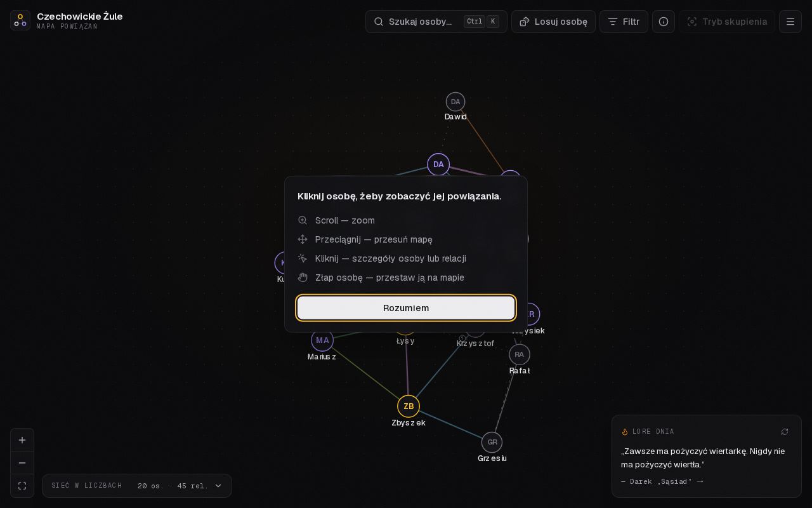Refresh the Lore dnia quote
The image size is (812, 508).
tap(785, 432)
